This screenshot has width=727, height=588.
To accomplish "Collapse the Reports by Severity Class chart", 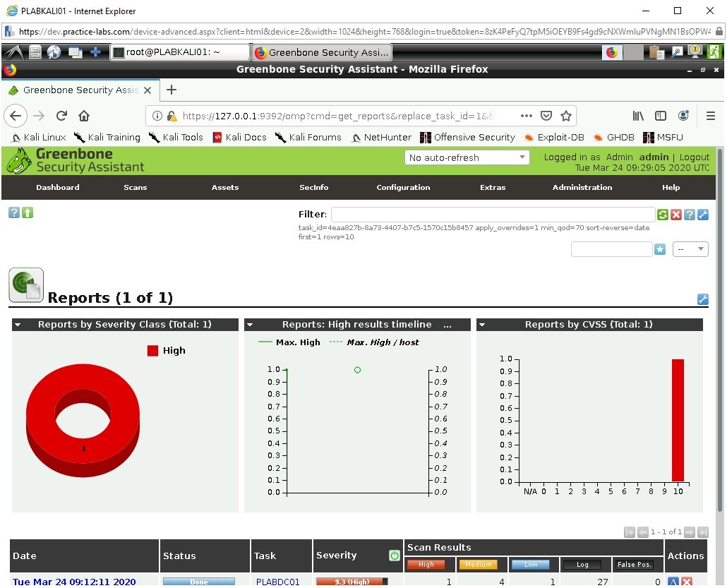I will (x=16, y=324).
